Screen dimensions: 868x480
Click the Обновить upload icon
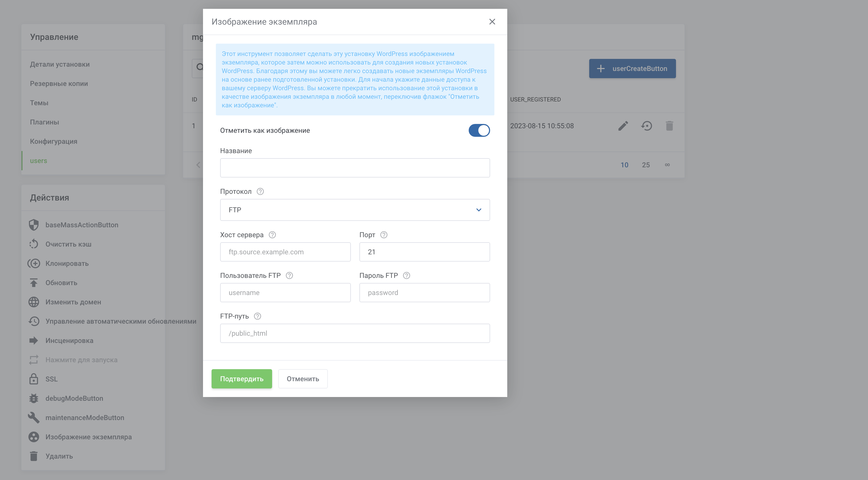(34, 283)
